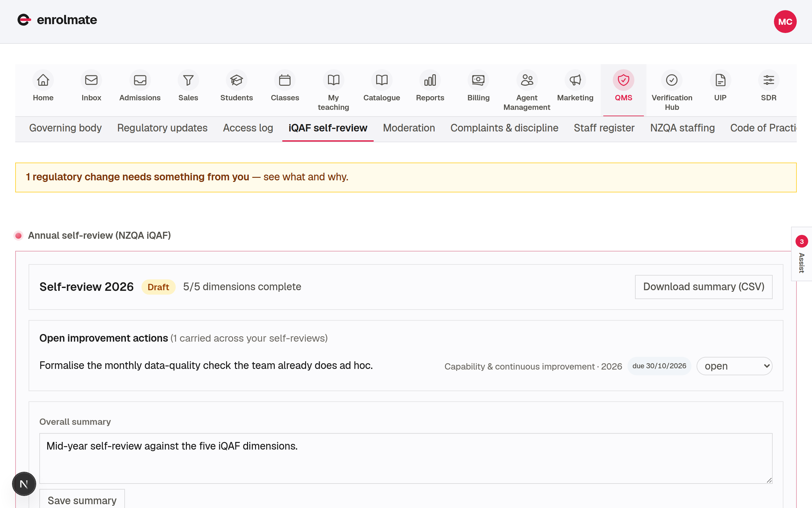Viewport: 812px width, 508px height.
Task: Open the Billing banknote icon
Action: pyautogui.click(x=478, y=80)
